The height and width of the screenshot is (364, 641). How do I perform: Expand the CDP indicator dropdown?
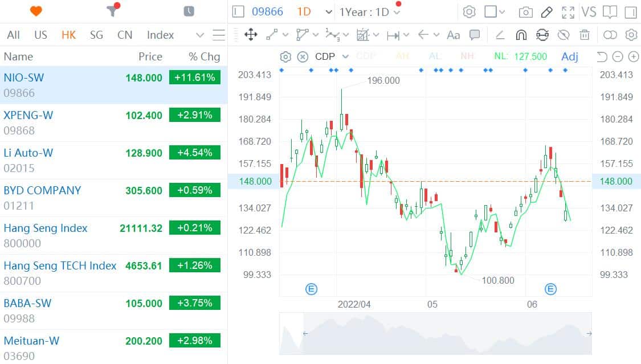(346, 56)
